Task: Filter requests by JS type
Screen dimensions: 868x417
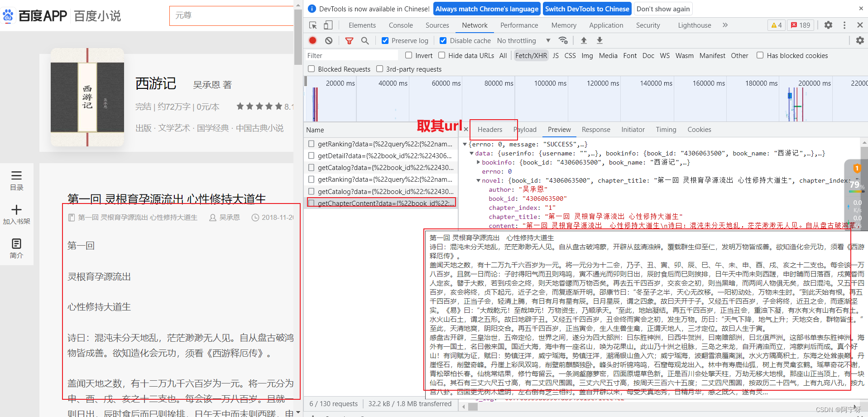Action: (556, 55)
